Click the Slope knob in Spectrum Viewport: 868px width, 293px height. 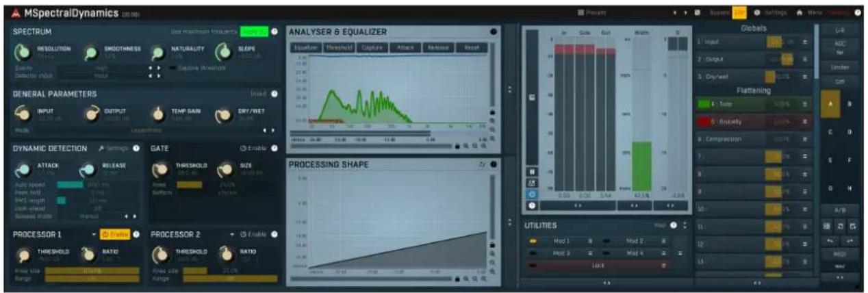point(223,52)
